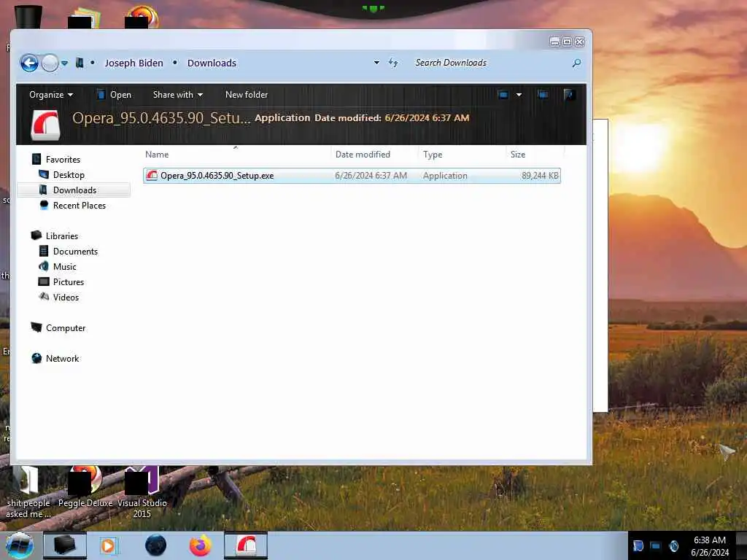Click the taskbar clock showing 6:38 AM
Image resolution: width=747 pixels, height=560 pixels.
[x=710, y=546]
